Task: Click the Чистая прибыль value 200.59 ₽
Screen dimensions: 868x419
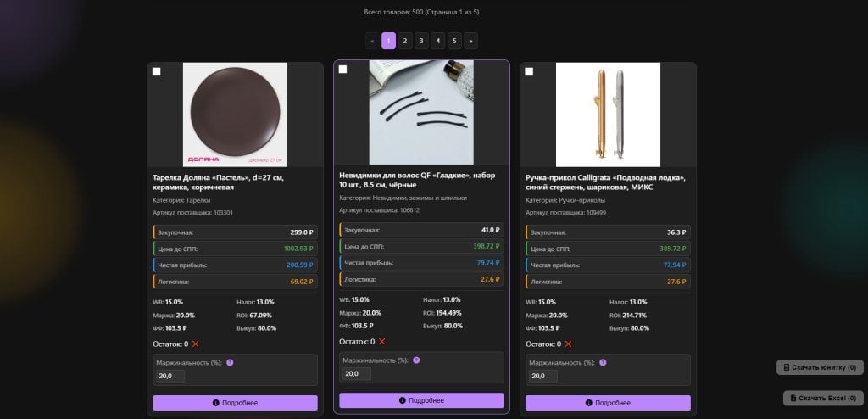Action: point(300,265)
